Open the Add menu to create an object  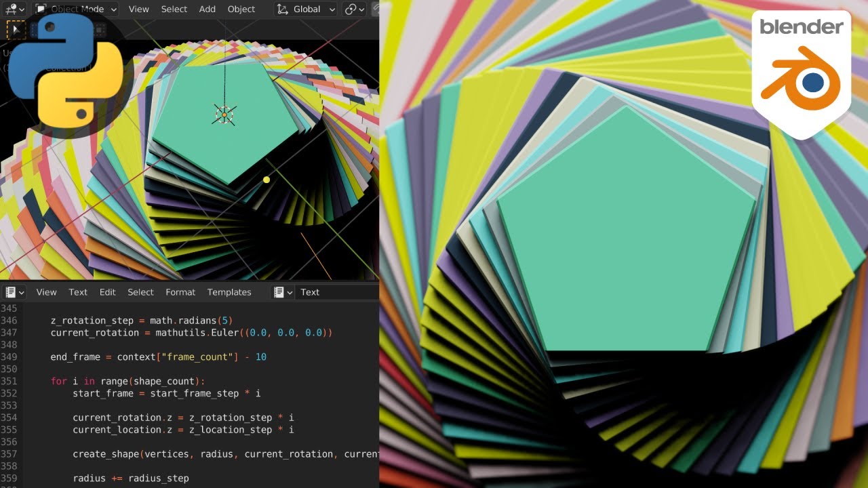coord(207,9)
